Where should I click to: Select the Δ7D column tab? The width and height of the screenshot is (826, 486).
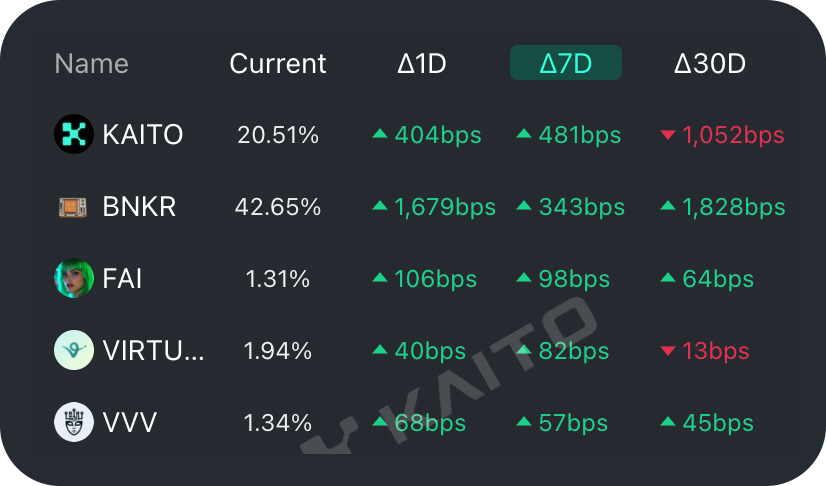(x=566, y=63)
